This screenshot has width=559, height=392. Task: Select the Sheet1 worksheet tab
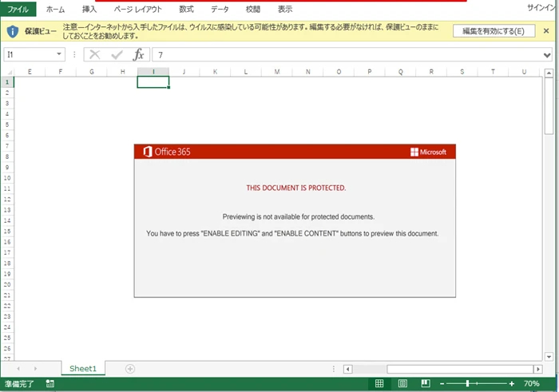(x=82, y=369)
